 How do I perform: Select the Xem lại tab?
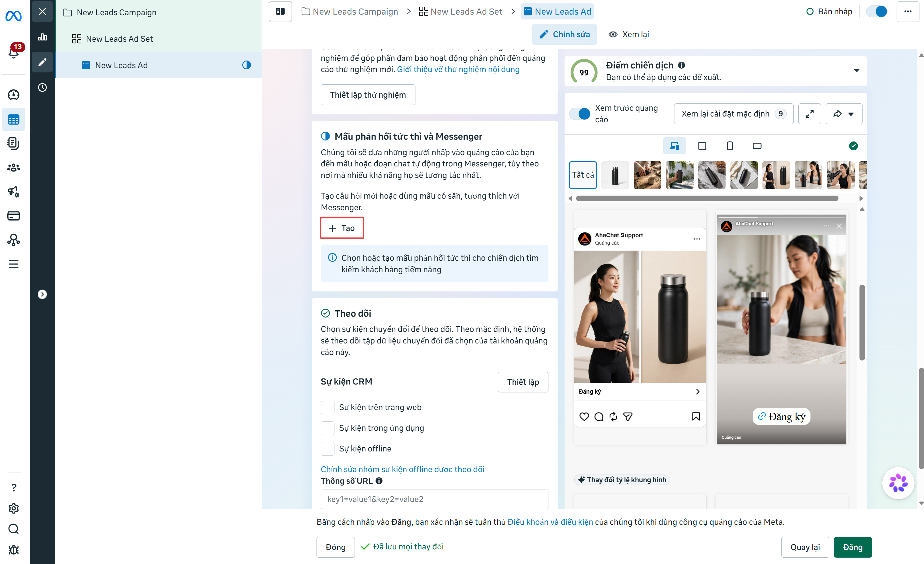[x=628, y=34]
